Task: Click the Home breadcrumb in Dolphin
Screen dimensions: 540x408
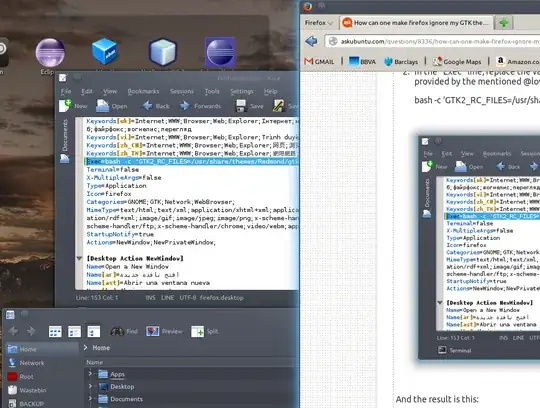Action: coord(101,348)
